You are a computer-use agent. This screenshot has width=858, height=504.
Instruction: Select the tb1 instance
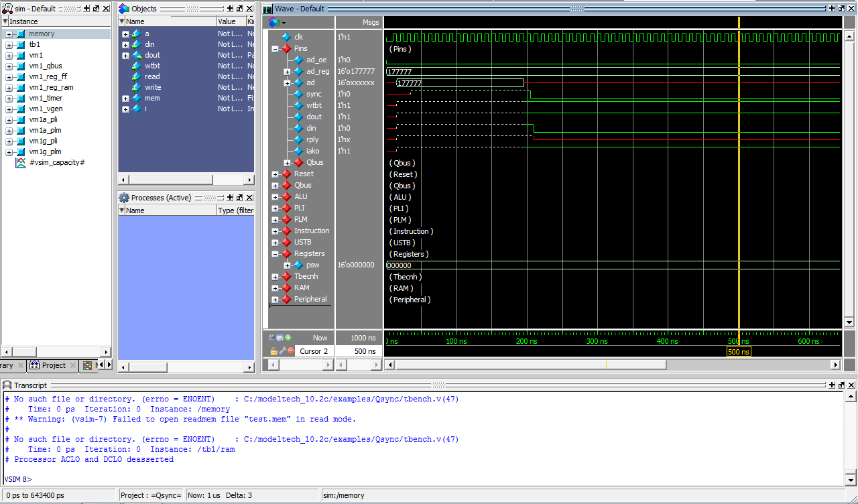34,44
